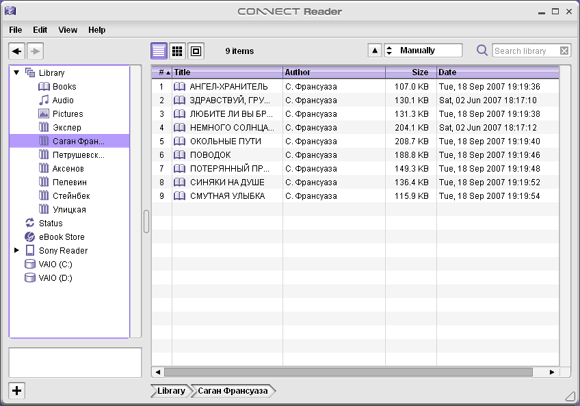
Task: Clear the search library field
Action: pyautogui.click(x=564, y=51)
